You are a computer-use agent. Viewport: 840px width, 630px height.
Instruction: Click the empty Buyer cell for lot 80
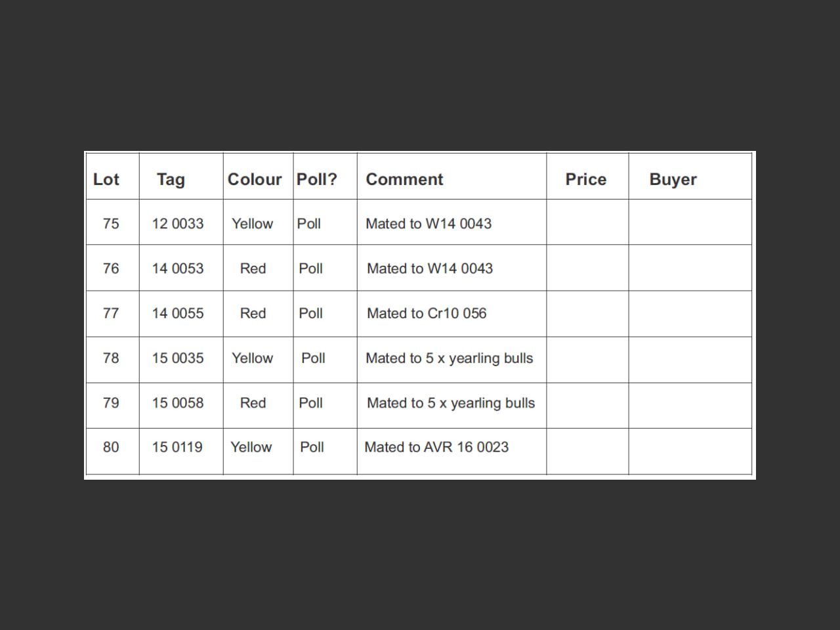tap(690, 451)
